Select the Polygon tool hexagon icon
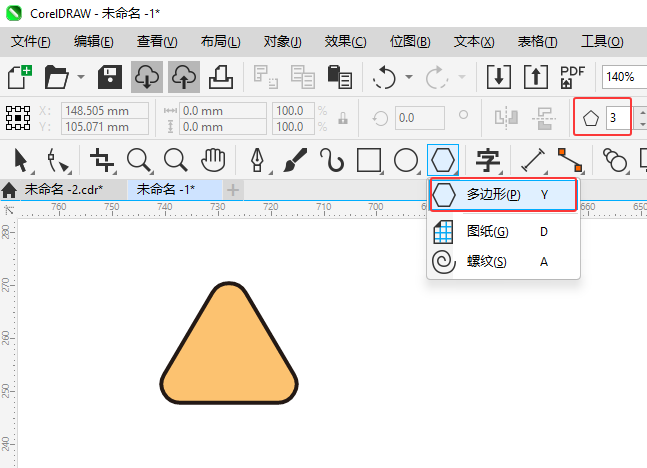The image size is (647, 468). (x=443, y=160)
